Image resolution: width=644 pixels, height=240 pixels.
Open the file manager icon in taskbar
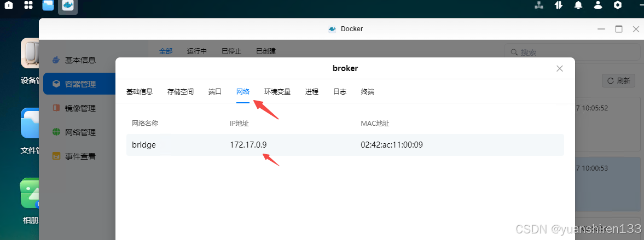tap(49, 5)
